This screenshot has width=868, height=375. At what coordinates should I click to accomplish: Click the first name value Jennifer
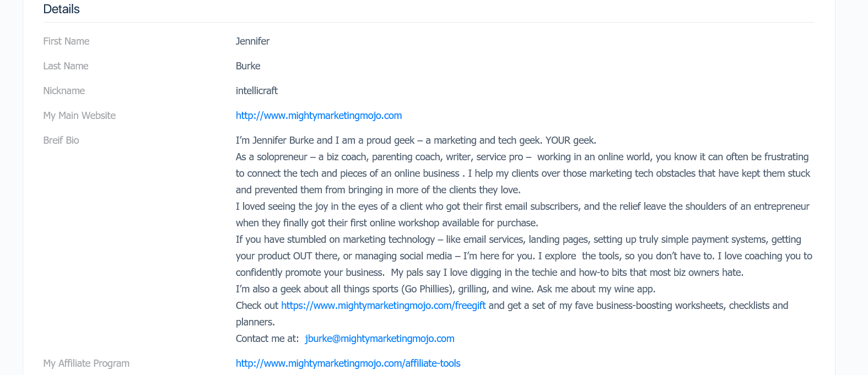click(252, 41)
